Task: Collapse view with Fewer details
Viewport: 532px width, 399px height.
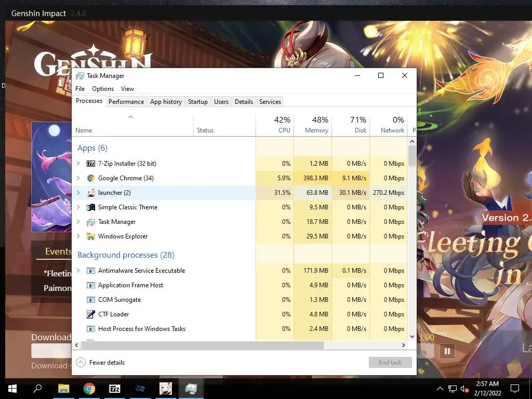Action: point(100,363)
